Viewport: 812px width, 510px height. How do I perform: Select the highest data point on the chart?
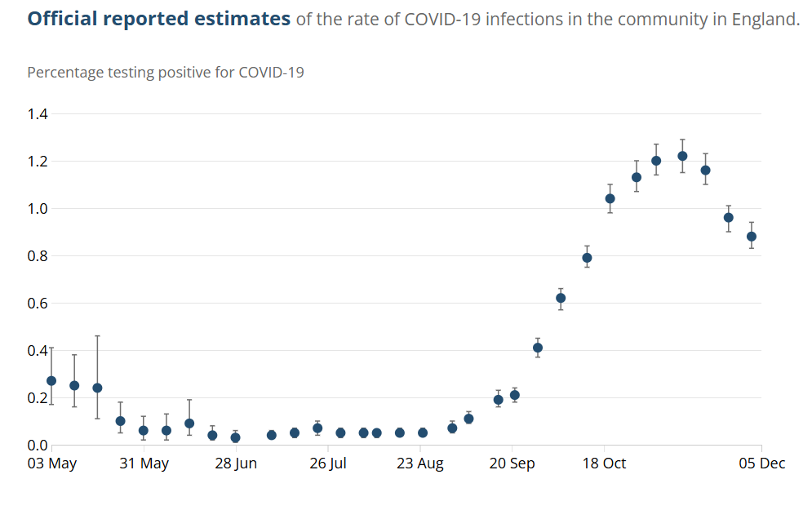pyautogui.click(x=682, y=156)
